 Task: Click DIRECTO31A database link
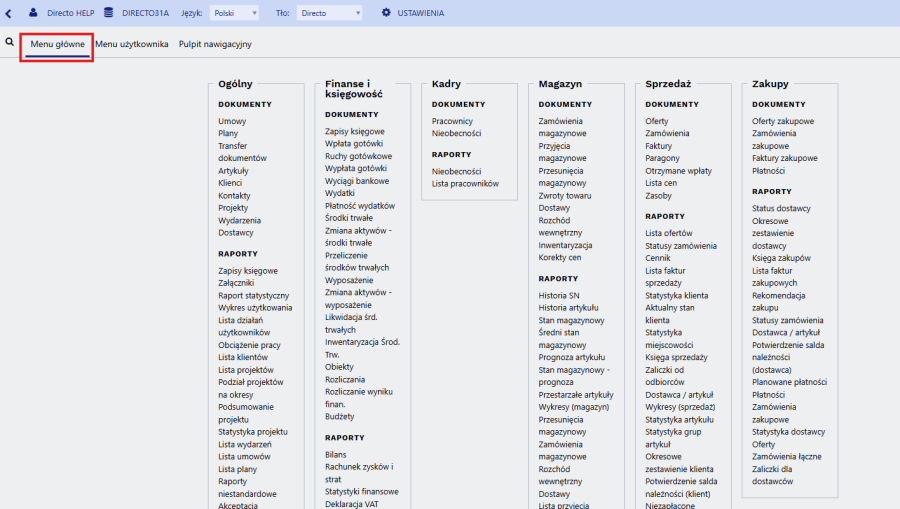[x=145, y=13]
